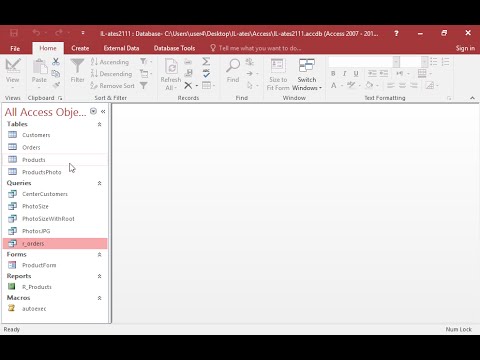Toggle align text right
This screenshot has width=480, height=360.
(414, 86)
